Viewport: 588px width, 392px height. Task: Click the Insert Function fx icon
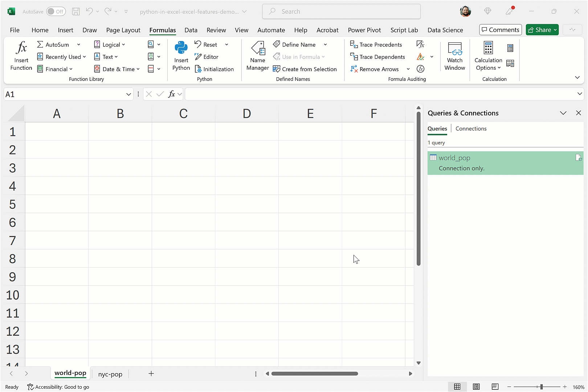click(21, 48)
